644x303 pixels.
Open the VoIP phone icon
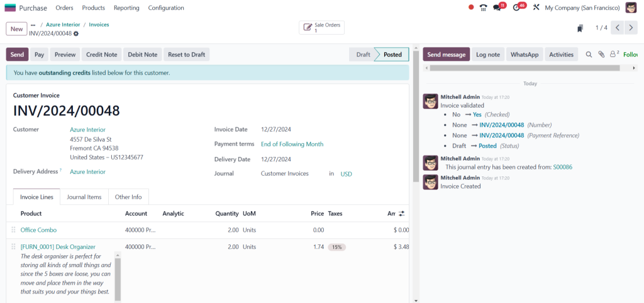point(484,8)
